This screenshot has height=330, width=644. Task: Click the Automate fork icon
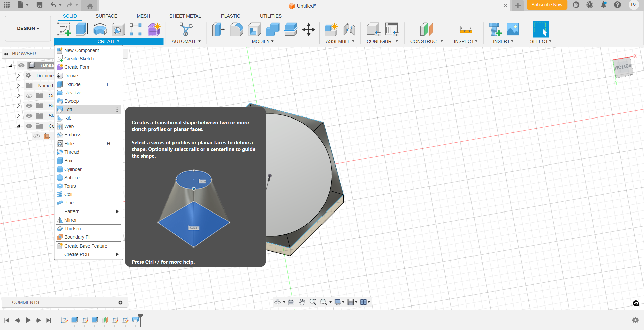(x=186, y=30)
